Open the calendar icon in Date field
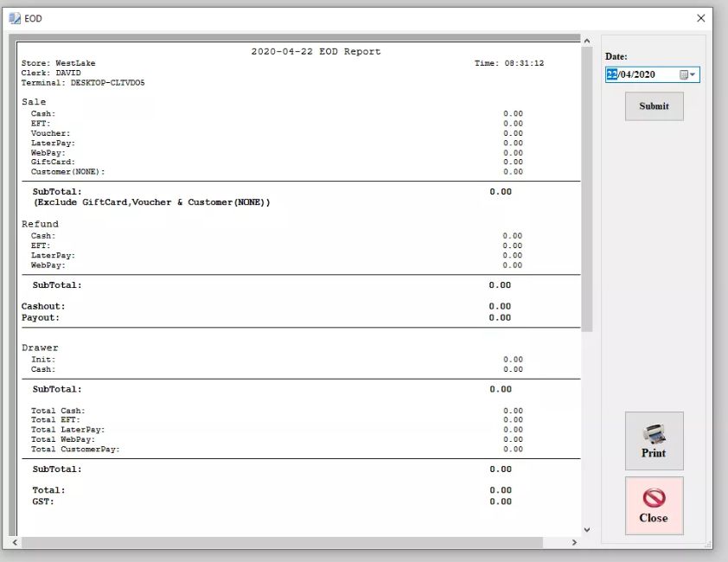The image size is (728, 562). [x=683, y=75]
